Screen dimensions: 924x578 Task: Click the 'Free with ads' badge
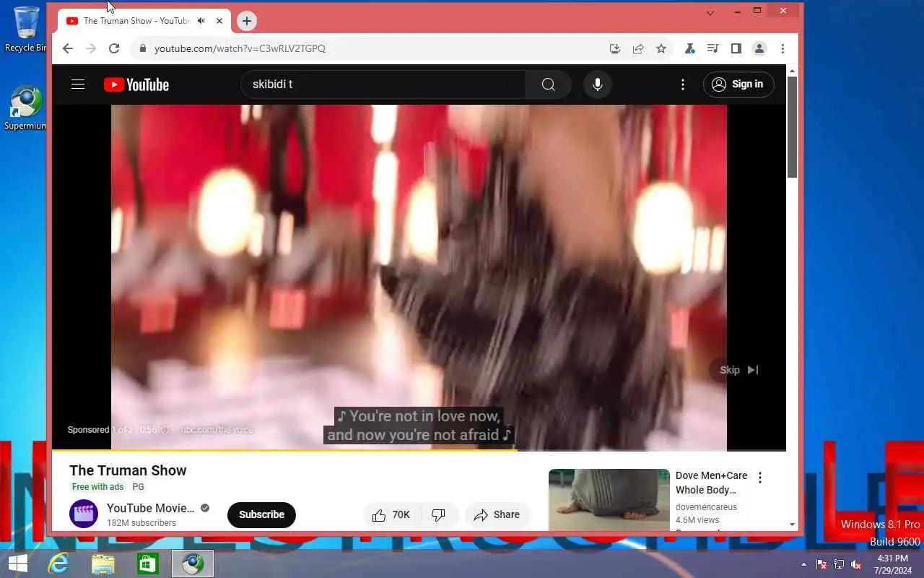point(97,487)
